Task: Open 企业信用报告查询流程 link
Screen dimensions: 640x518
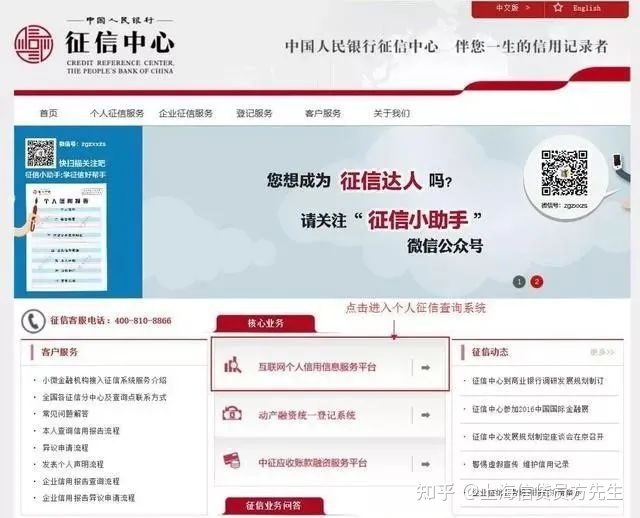Action: click(81, 481)
